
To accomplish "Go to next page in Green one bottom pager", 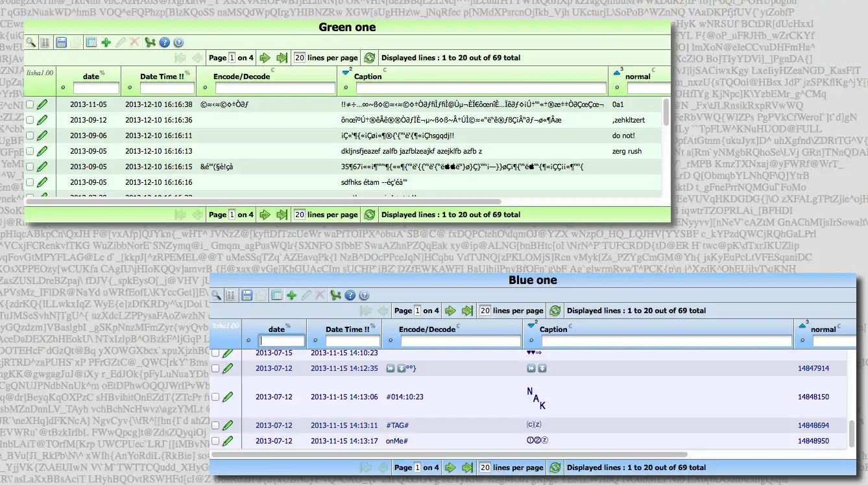I will [265, 215].
